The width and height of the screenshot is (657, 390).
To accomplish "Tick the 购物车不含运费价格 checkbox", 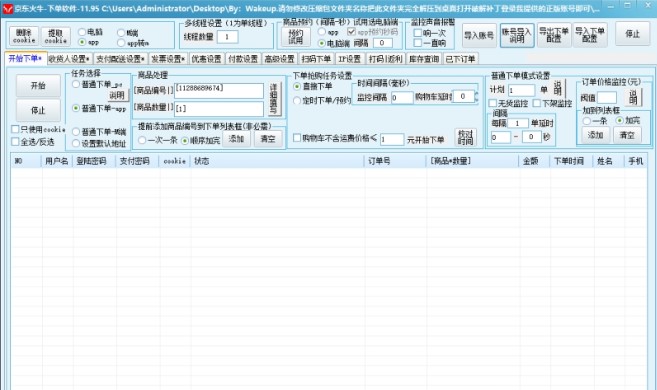I will [297, 138].
